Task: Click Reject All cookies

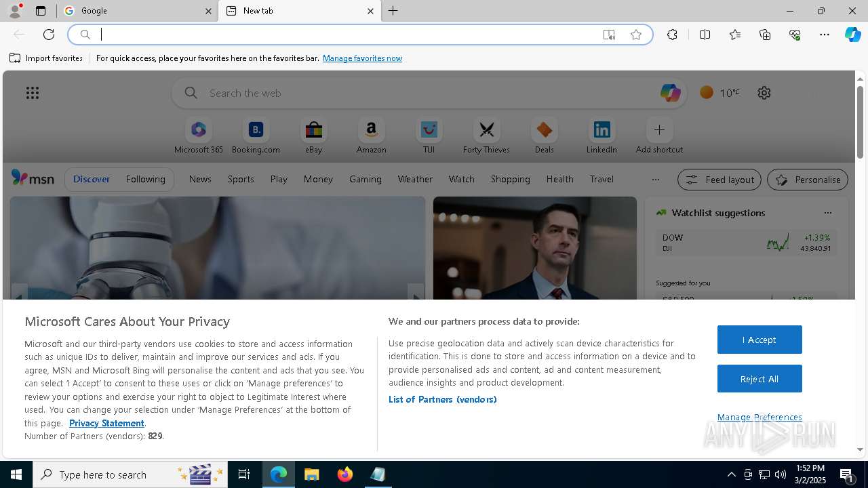Action: (759, 379)
